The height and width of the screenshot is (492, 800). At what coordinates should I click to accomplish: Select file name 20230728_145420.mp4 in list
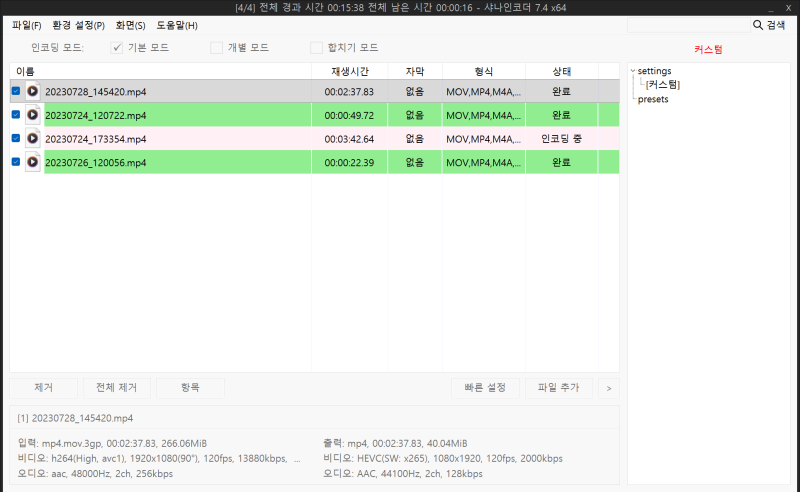click(x=95, y=92)
